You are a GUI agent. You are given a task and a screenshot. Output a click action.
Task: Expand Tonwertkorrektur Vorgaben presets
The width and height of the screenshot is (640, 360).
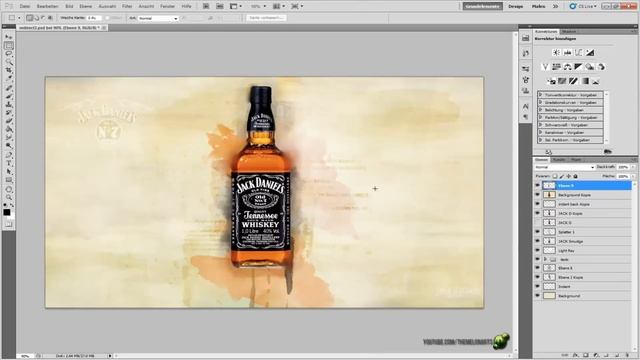[540, 95]
